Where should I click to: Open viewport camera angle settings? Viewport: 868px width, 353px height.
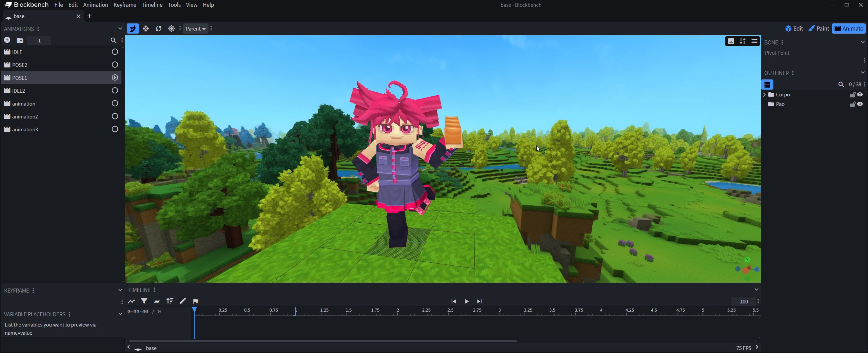point(743,41)
